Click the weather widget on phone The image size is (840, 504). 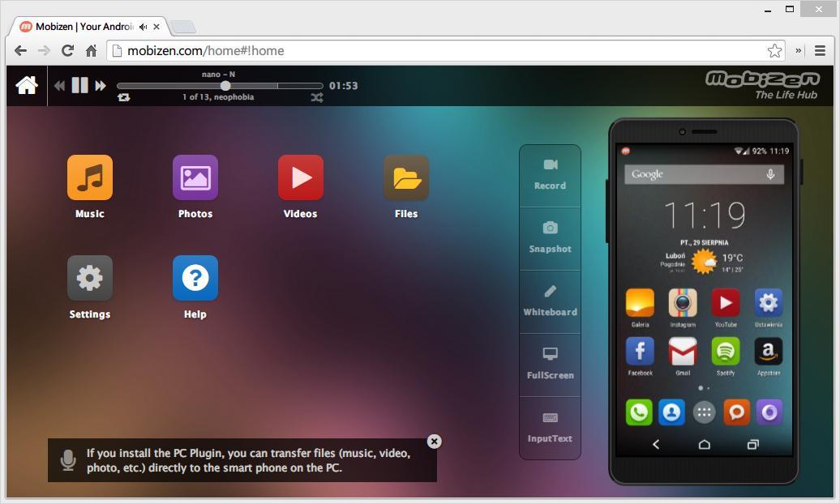click(704, 263)
